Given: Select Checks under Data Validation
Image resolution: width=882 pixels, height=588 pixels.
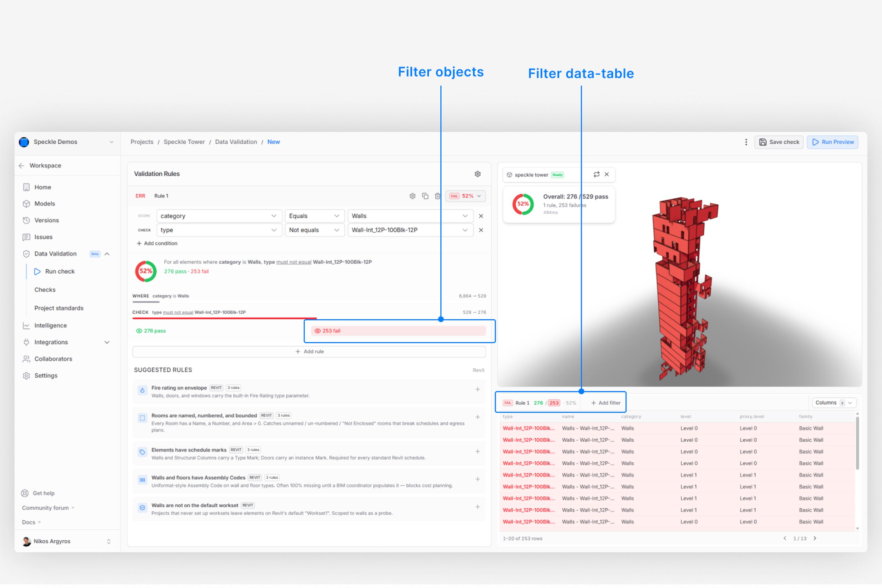Looking at the screenshot, I should [x=45, y=290].
